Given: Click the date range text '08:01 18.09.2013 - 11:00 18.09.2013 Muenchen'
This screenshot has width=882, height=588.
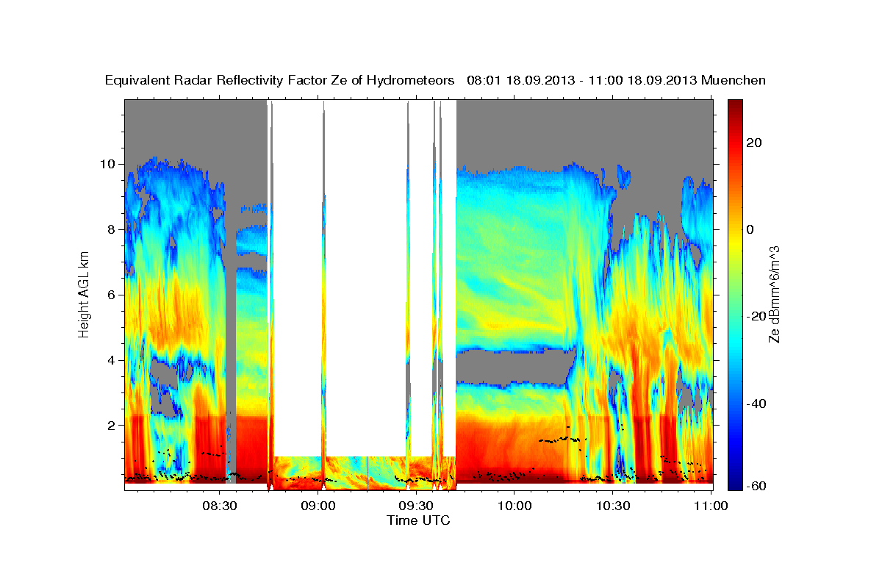Looking at the screenshot, I should pos(616,81).
